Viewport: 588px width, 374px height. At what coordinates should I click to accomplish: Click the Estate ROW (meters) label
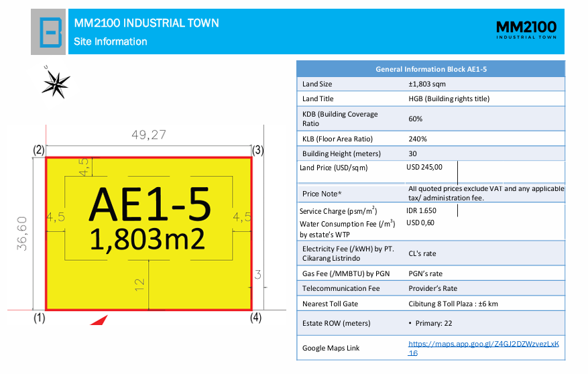(336, 324)
